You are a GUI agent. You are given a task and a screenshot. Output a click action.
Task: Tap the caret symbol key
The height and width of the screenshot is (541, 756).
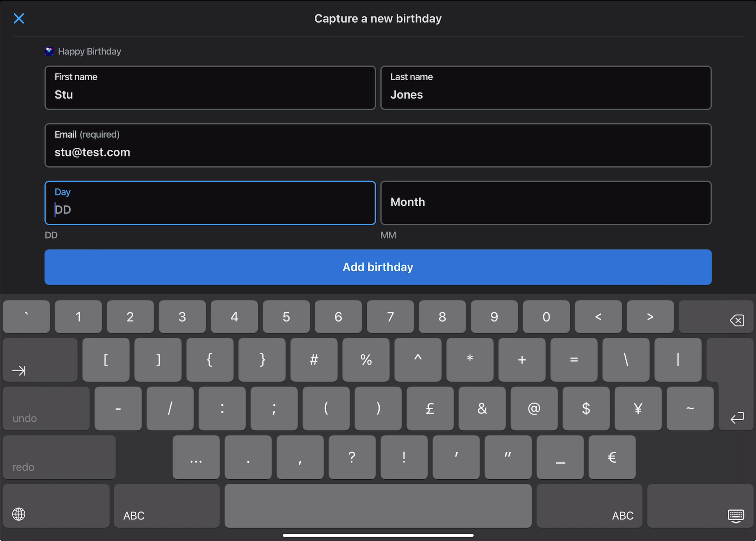418,360
